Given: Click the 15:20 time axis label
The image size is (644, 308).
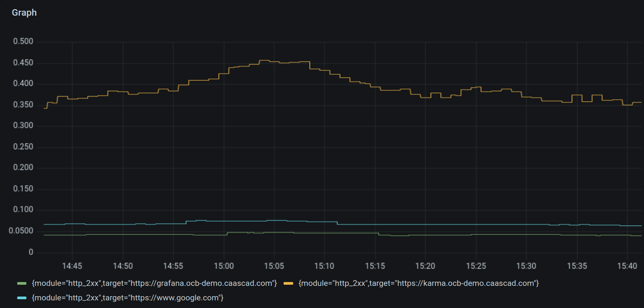Looking at the screenshot, I should (x=425, y=266).
